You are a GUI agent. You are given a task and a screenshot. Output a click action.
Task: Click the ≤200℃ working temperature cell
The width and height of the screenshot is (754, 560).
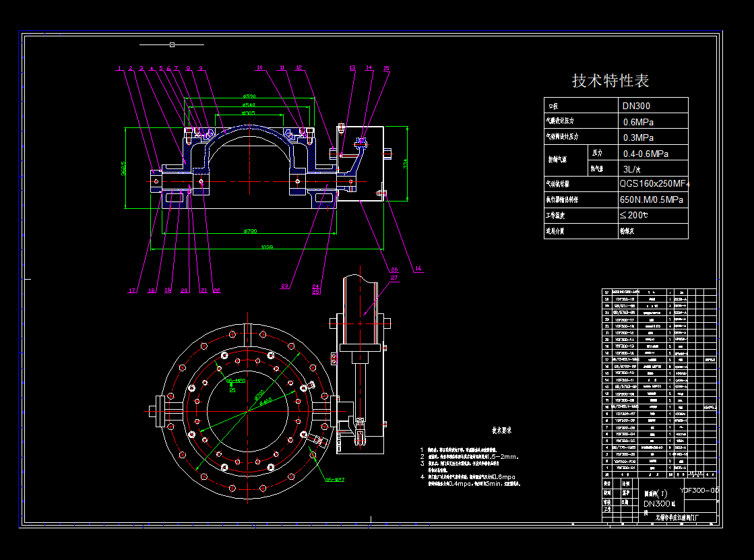(x=633, y=216)
